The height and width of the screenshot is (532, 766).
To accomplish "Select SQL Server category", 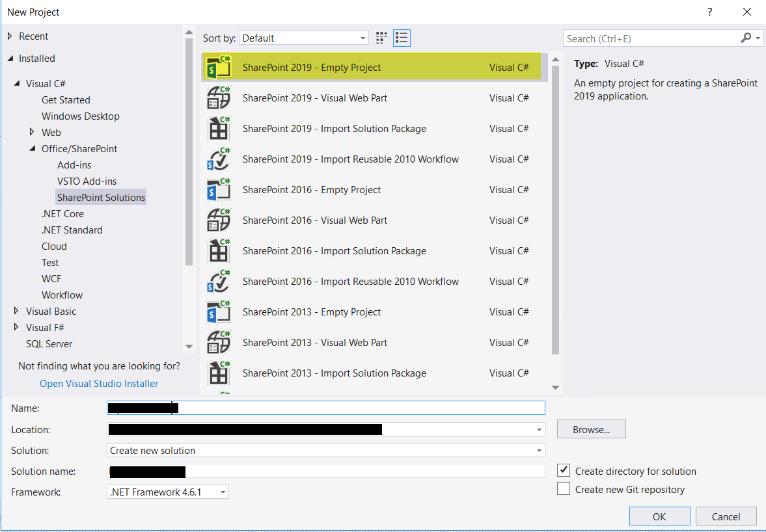I will pos(49,343).
